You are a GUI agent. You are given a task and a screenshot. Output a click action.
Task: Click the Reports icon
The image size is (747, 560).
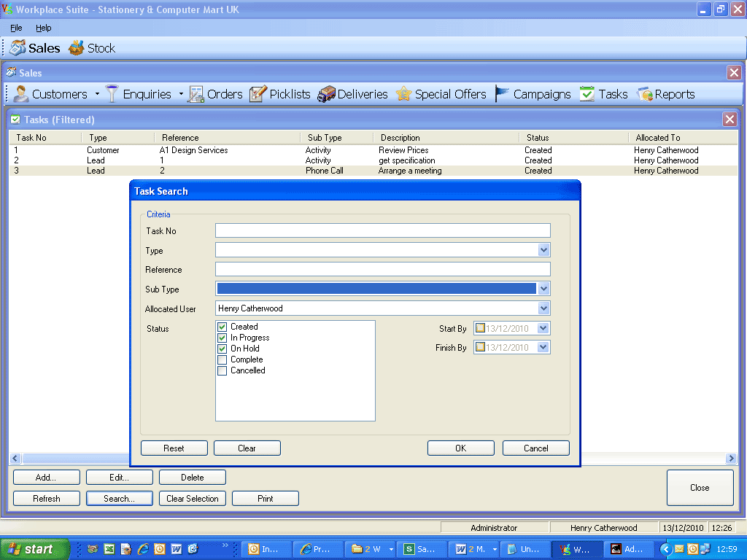(x=645, y=94)
